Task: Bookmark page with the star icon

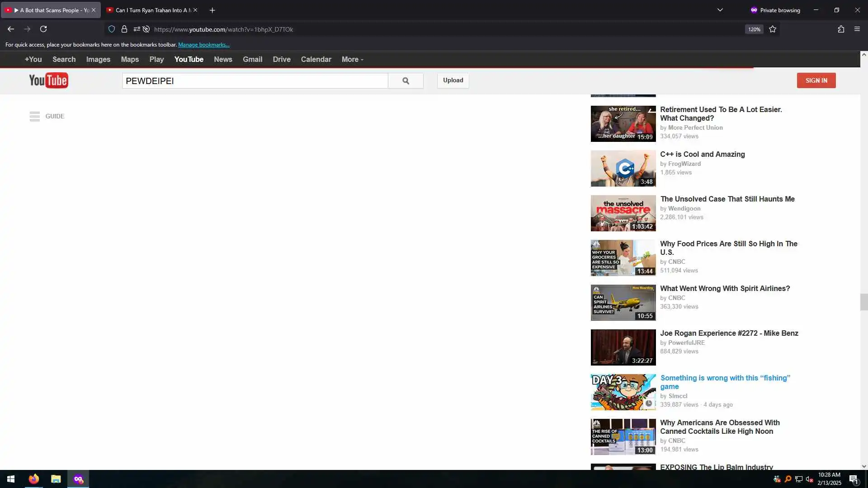Action: (x=773, y=29)
